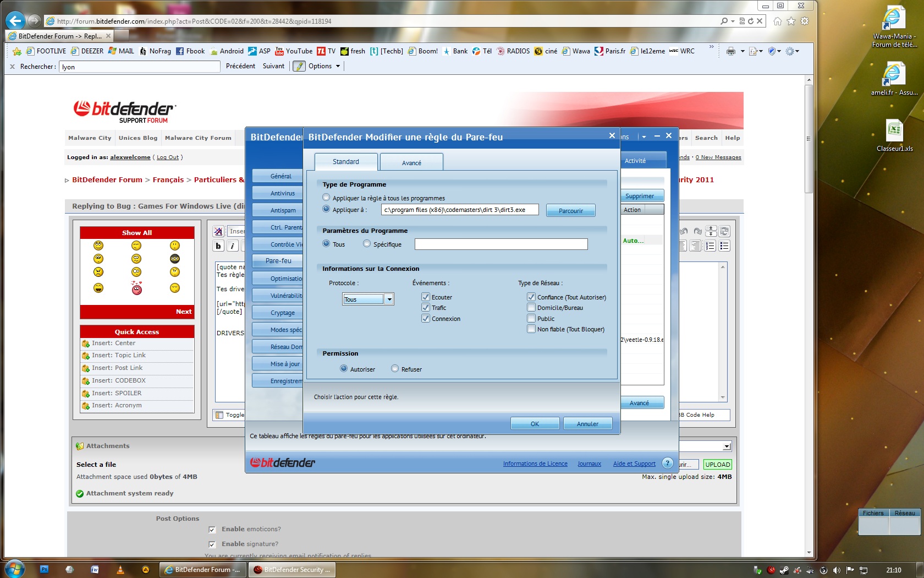Image resolution: width=924 pixels, height=578 pixels.
Task: Check 'Non fiable (Tout Bloquer)' box
Action: (x=531, y=329)
